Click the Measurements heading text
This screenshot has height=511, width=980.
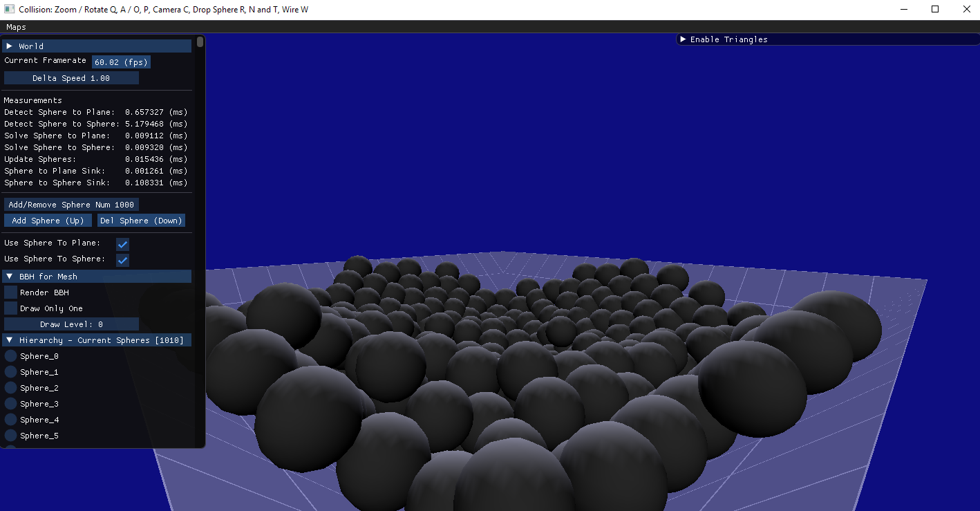pos(33,100)
